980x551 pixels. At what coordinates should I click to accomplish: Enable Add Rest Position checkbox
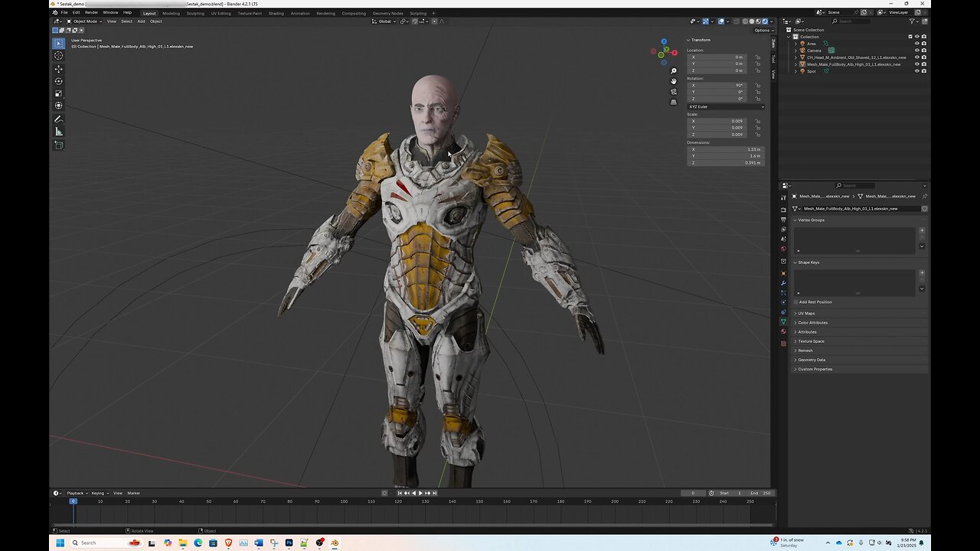(795, 302)
